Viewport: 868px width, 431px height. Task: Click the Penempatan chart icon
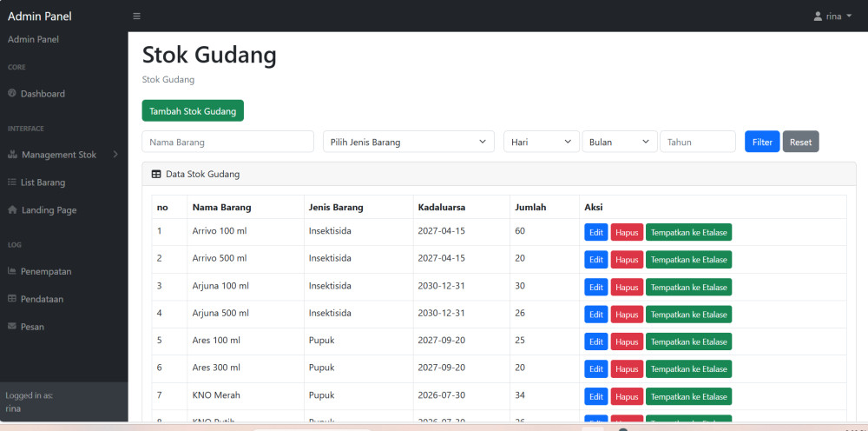pos(12,271)
